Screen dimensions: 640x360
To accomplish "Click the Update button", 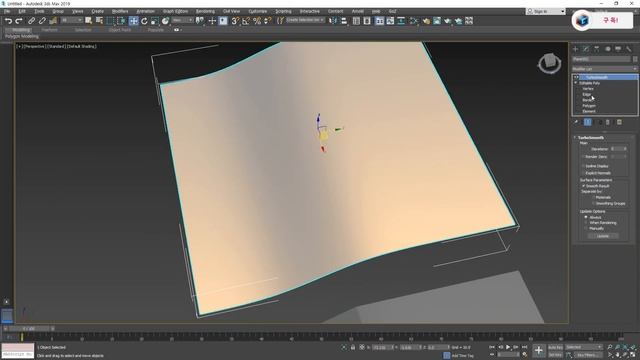I will point(603,236).
